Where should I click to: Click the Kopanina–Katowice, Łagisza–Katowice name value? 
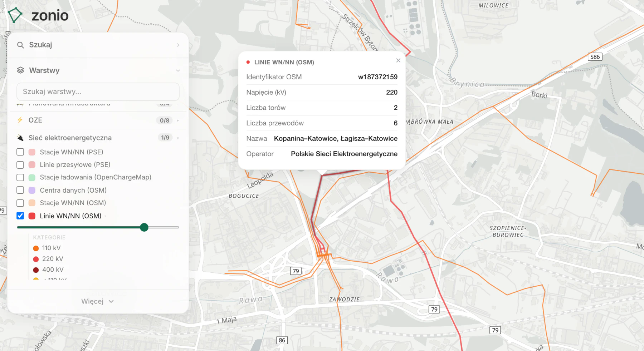pos(336,138)
